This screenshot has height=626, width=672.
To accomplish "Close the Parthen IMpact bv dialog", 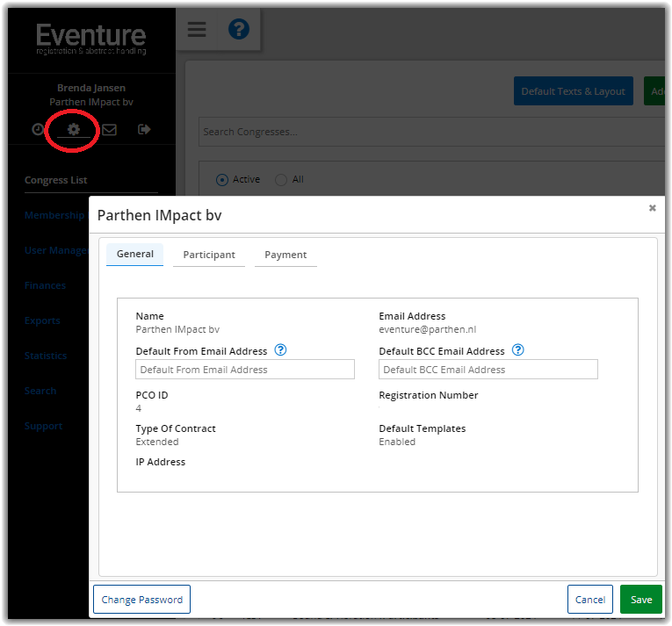I will coord(653,208).
